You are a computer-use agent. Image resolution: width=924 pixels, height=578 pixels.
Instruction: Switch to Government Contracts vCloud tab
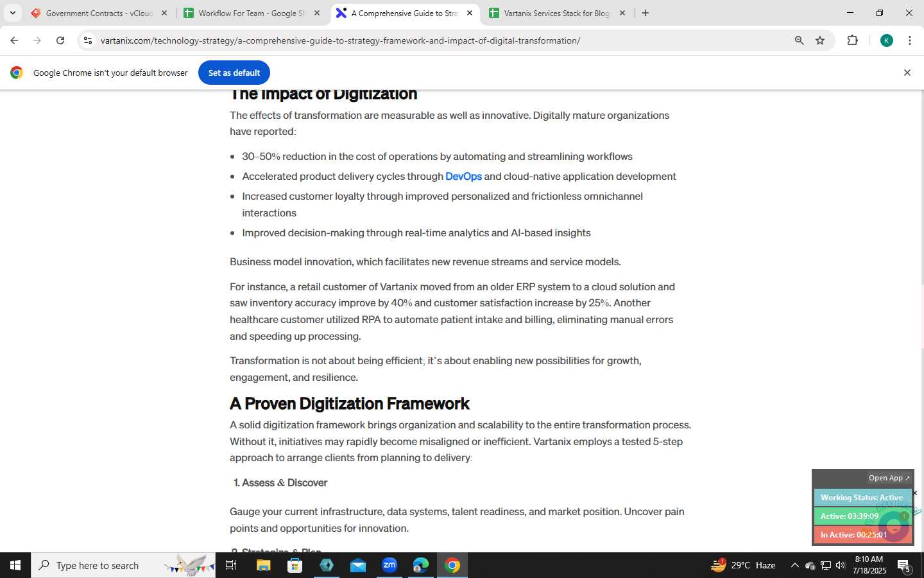tap(99, 13)
